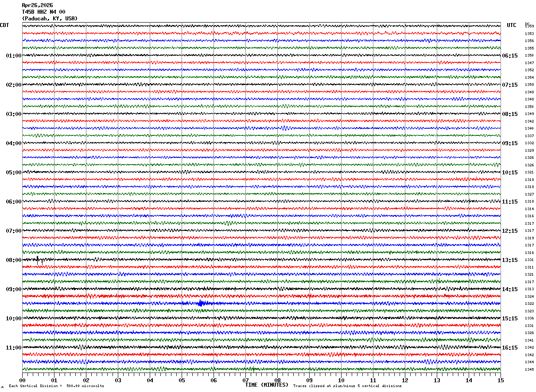536x392 pixels.
Task: Click minute tick label 03 on time axis
Action: coord(118,380)
